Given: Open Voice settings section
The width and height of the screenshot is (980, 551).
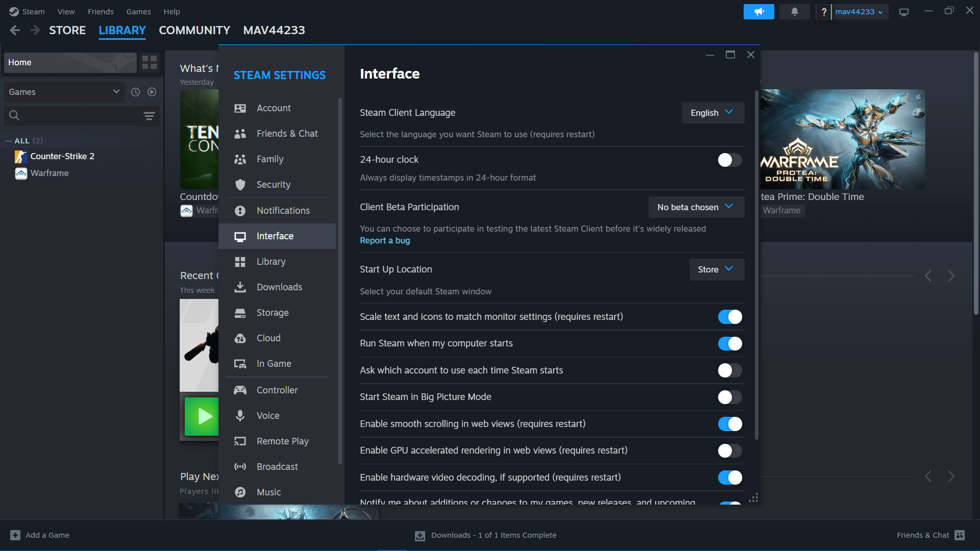Looking at the screenshot, I should (x=277, y=416).
